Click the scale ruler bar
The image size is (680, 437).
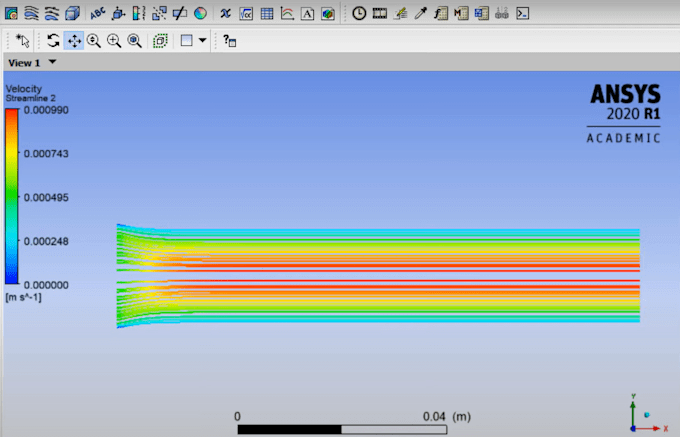342,430
